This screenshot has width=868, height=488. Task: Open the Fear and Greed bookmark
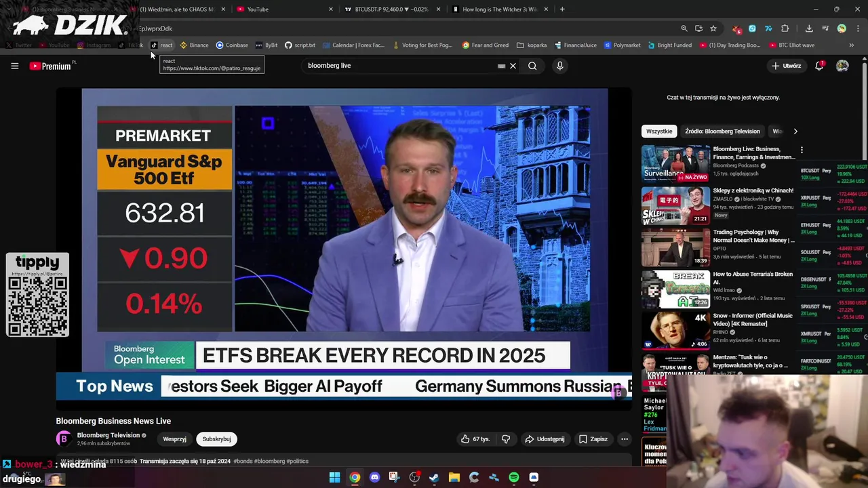pos(486,45)
